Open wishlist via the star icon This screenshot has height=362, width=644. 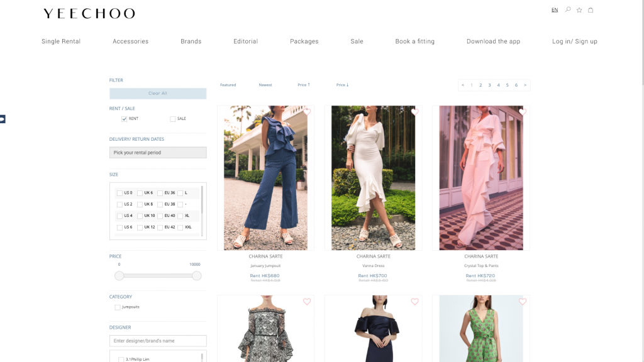tap(579, 10)
